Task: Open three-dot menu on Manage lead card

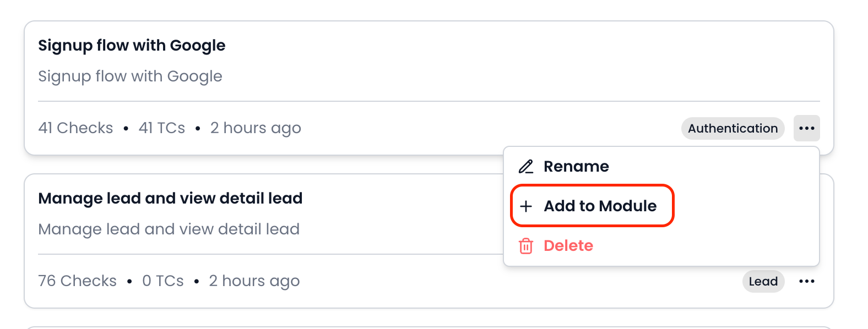Action: [x=806, y=281]
